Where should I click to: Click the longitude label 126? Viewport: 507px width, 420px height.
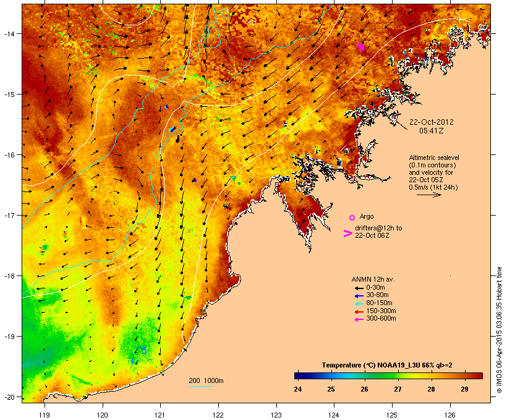[x=450, y=415]
